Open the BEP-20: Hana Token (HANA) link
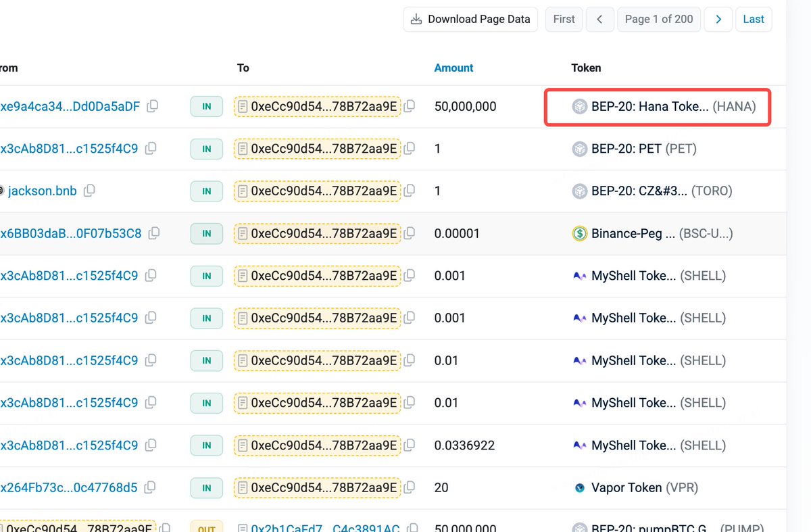The height and width of the screenshot is (532, 811). coord(674,106)
